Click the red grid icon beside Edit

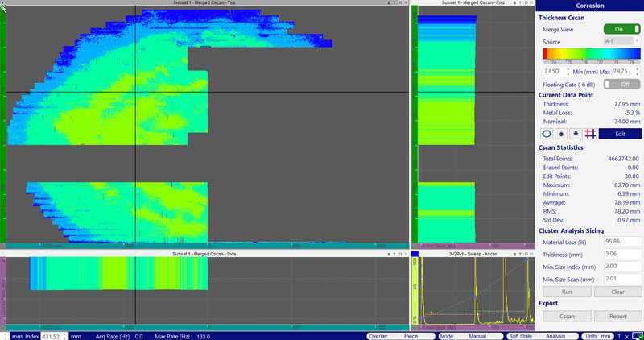(x=588, y=134)
